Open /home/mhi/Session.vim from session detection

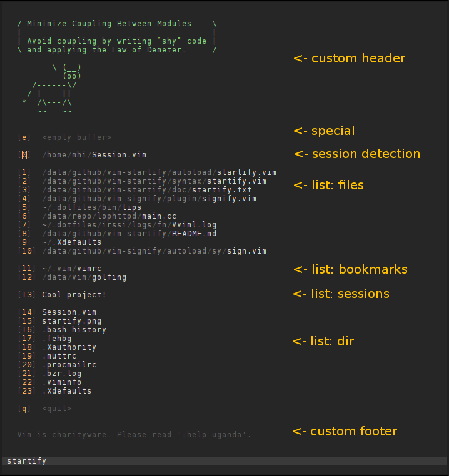point(94,154)
